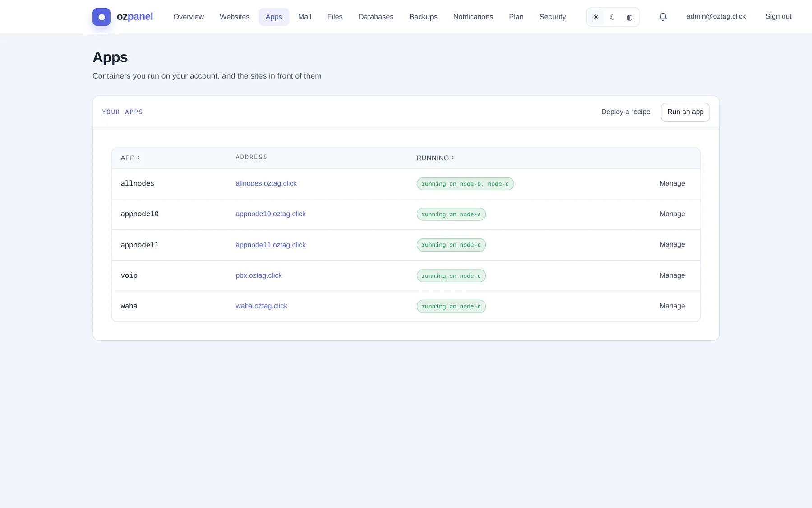Select the Apps nav item
Viewport: 812px width, 508px height.
point(274,17)
